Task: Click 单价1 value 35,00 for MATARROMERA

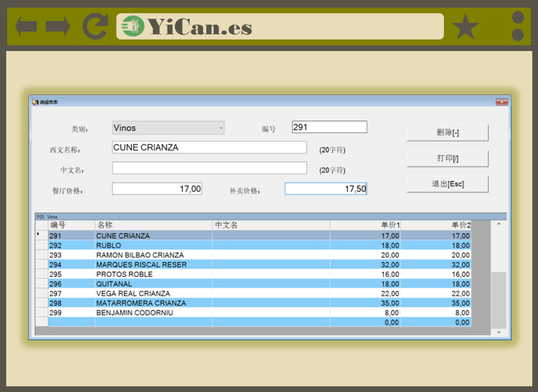Action: pyautogui.click(x=365, y=303)
